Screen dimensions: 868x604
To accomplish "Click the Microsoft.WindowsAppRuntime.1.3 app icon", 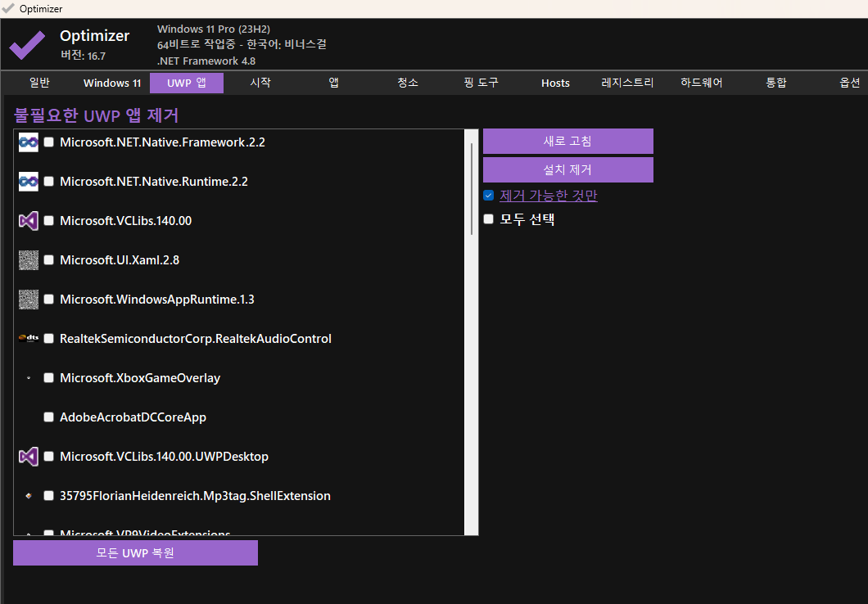I will [x=29, y=300].
